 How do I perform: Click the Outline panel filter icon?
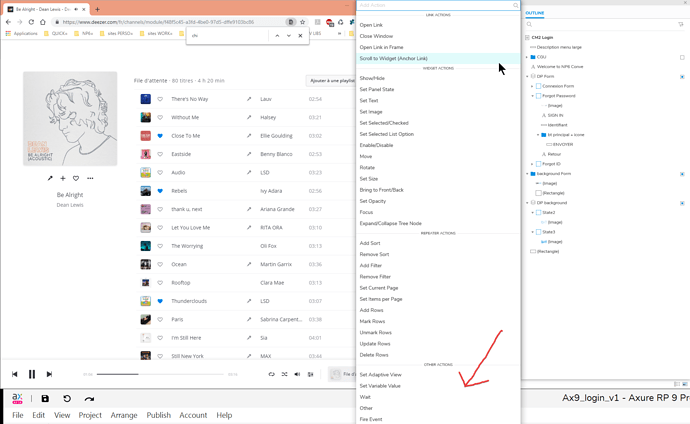(x=681, y=24)
